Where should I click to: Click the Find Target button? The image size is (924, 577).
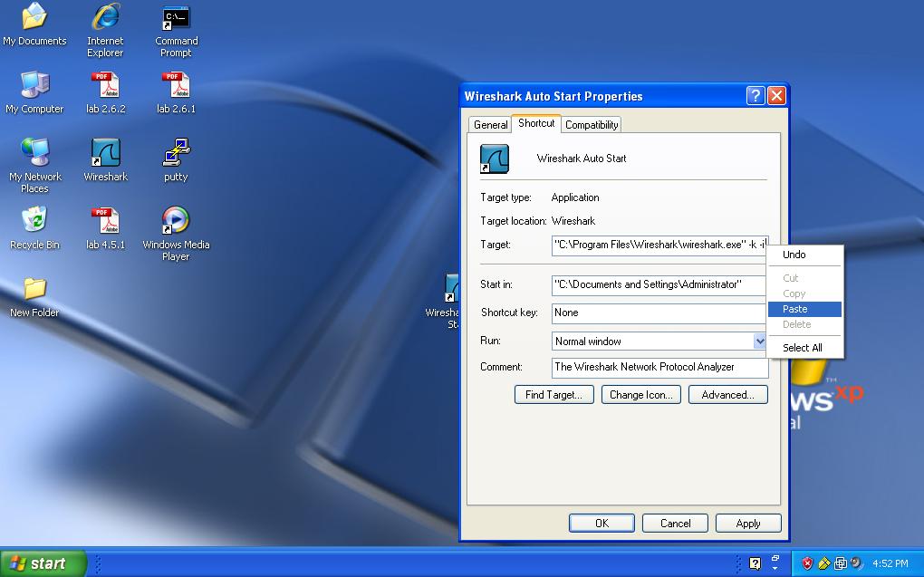[x=553, y=395]
